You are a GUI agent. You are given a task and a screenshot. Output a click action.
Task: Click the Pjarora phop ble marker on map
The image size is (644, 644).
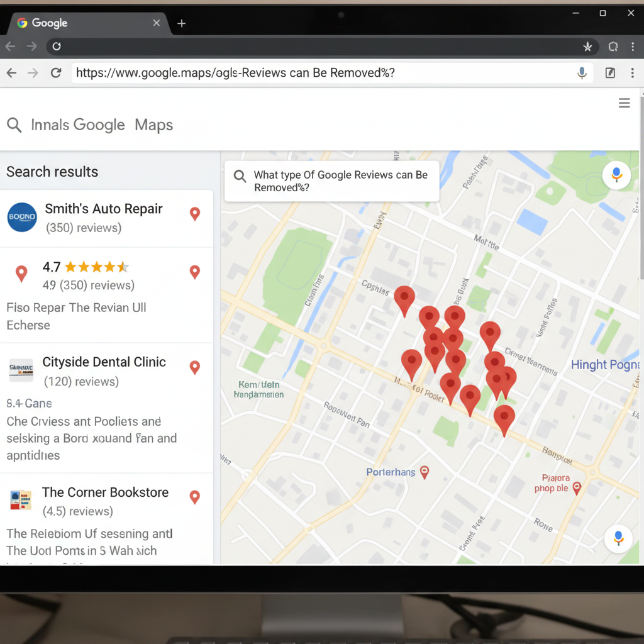click(577, 488)
